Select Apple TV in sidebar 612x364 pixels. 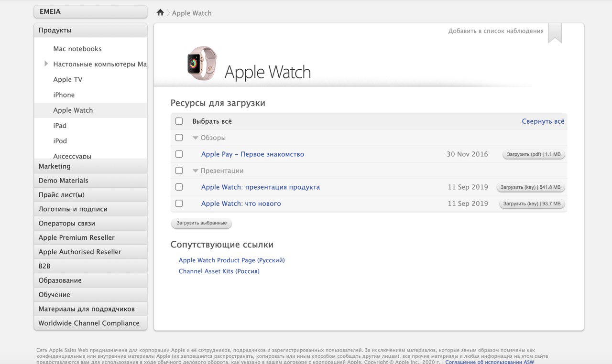click(x=68, y=79)
